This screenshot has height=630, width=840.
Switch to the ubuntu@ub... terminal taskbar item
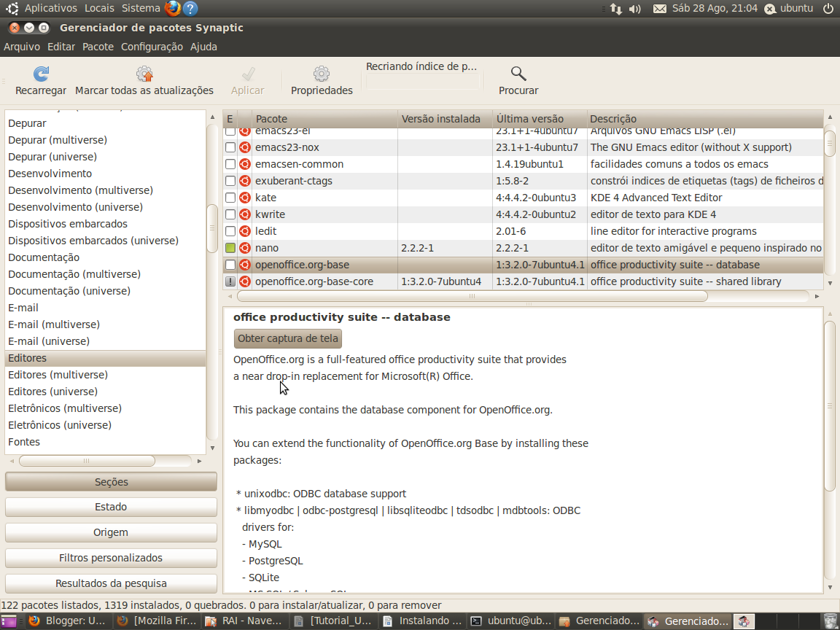pyautogui.click(x=511, y=621)
